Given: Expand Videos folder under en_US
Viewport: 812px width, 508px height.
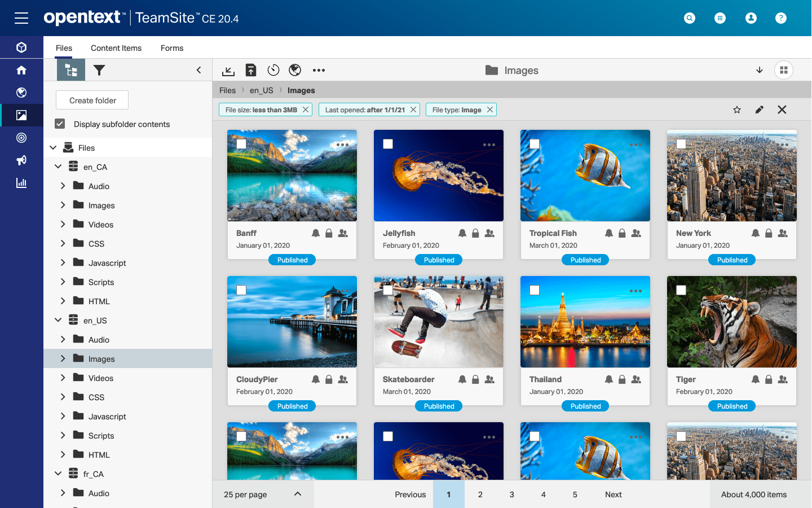Looking at the screenshot, I should point(63,378).
